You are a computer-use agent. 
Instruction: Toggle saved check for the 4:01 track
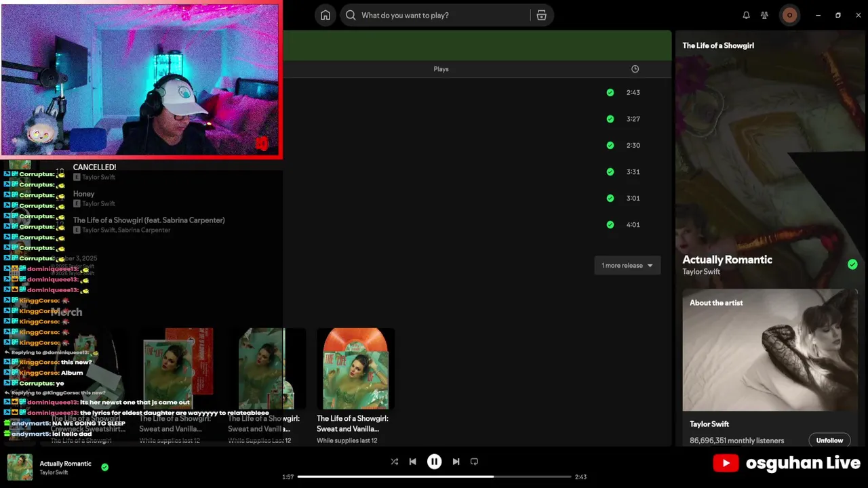610,224
